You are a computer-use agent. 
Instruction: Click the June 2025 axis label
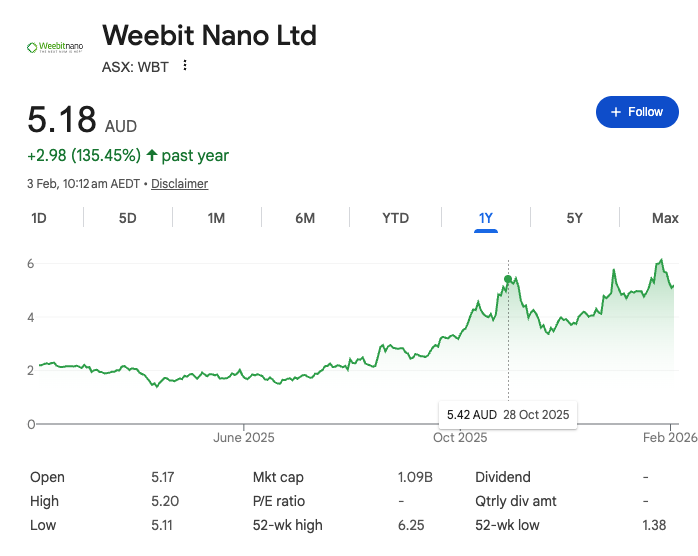243,437
